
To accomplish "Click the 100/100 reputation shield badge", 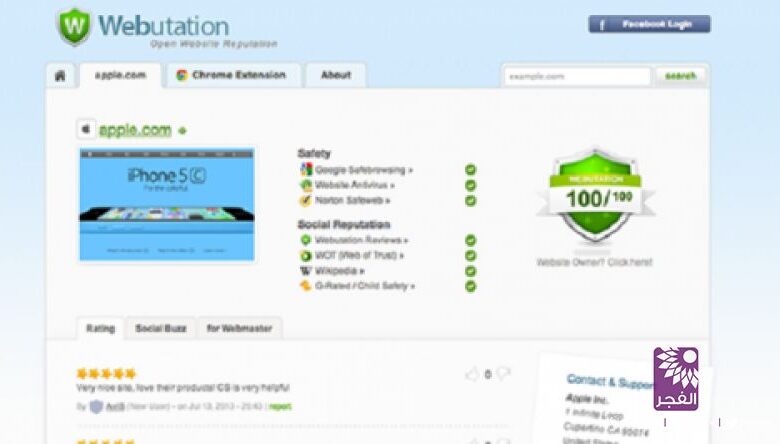I will coord(596,196).
